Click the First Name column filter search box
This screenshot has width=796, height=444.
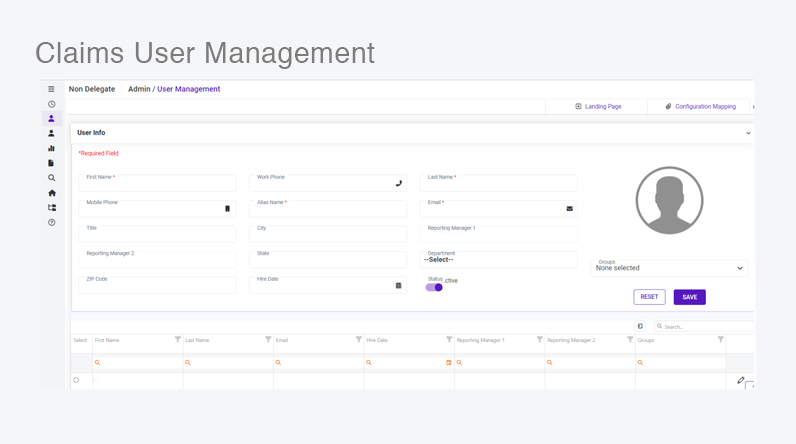138,363
